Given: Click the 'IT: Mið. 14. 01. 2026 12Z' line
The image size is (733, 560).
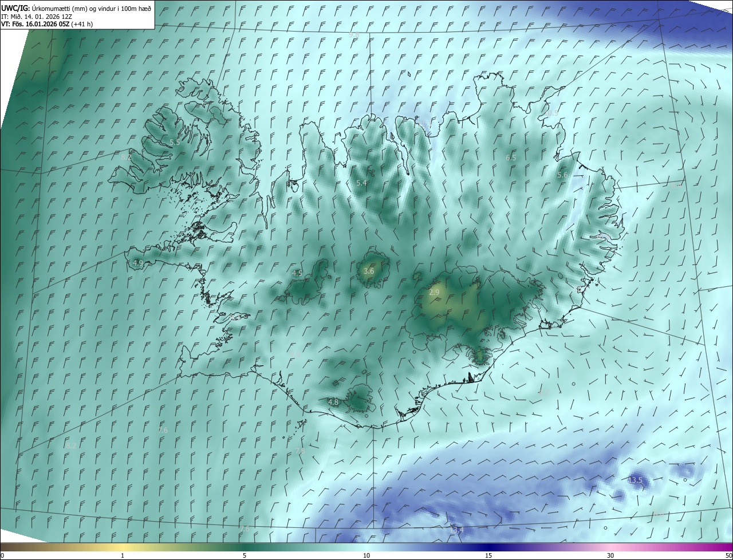Looking at the screenshot, I should [36, 16].
